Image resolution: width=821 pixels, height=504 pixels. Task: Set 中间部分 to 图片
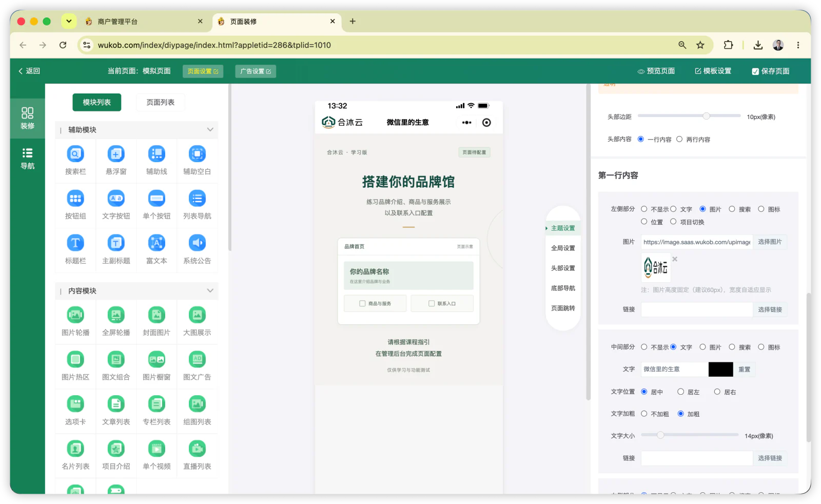tap(702, 347)
